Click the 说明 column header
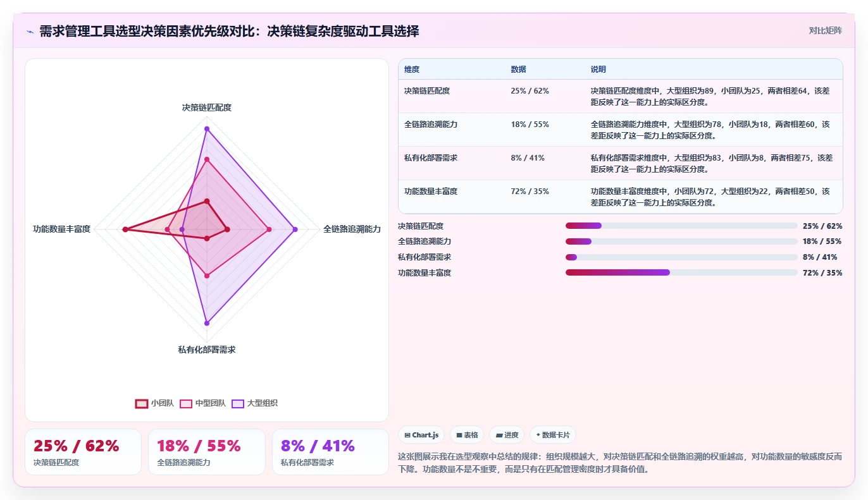 598,70
